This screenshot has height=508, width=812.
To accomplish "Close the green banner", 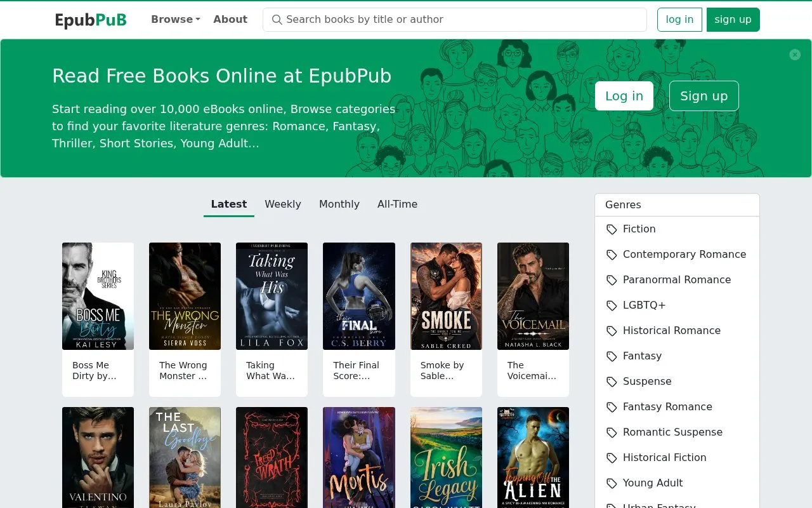I will coord(795,55).
